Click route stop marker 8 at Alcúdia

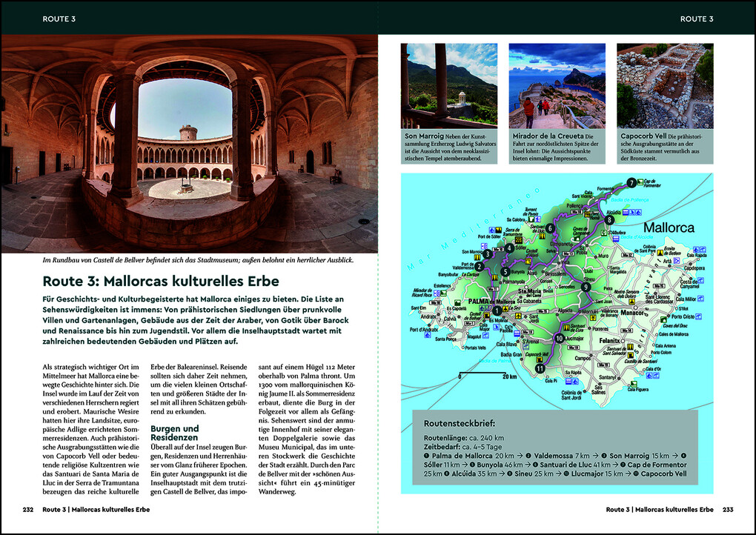pyautogui.click(x=609, y=220)
